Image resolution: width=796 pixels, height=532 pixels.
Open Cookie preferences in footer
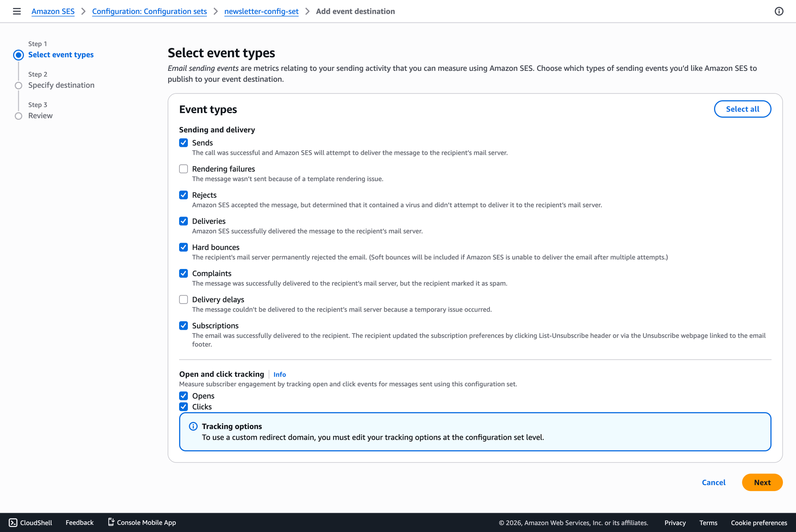759,522
